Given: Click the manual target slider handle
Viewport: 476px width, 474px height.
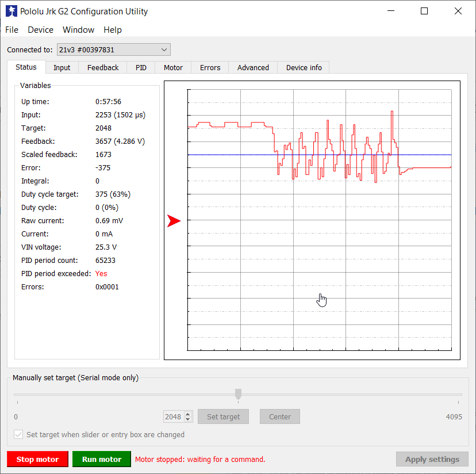Looking at the screenshot, I should (238, 394).
